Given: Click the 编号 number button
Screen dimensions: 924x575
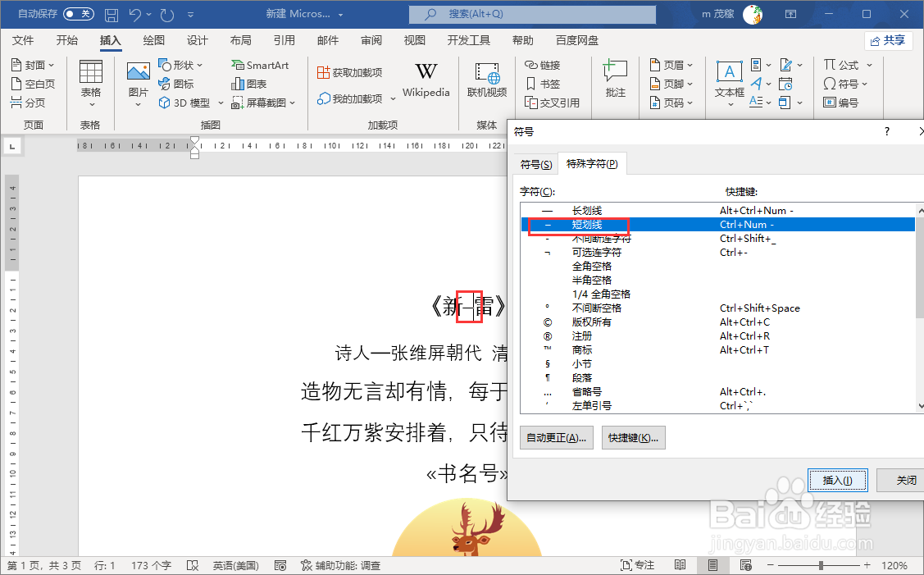Looking at the screenshot, I should coord(841,103).
